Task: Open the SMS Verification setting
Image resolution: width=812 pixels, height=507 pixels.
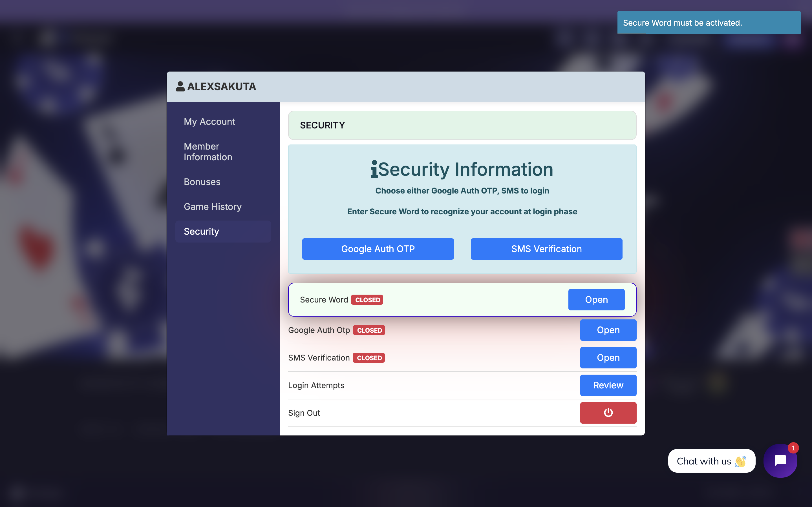Action: [x=608, y=357]
